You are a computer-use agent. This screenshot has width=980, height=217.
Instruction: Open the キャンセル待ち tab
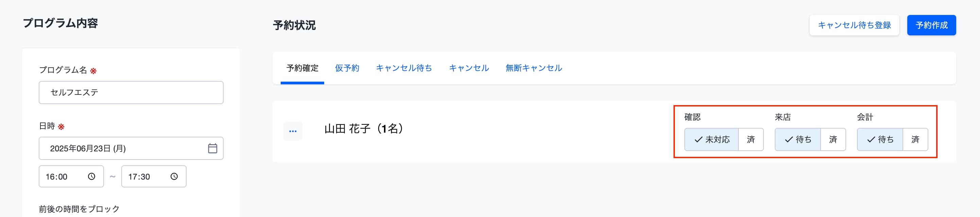(x=404, y=68)
